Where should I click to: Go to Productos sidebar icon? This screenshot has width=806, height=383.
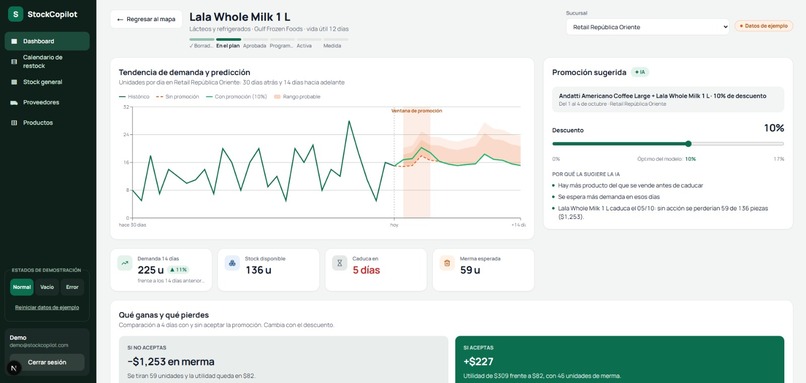click(x=14, y=123)
